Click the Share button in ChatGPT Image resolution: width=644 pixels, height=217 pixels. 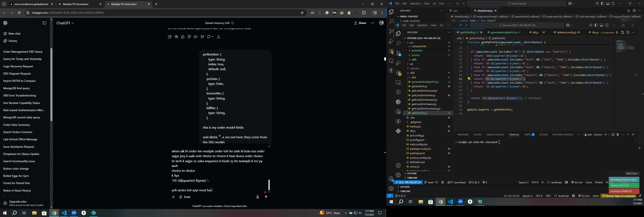point(360,23)
